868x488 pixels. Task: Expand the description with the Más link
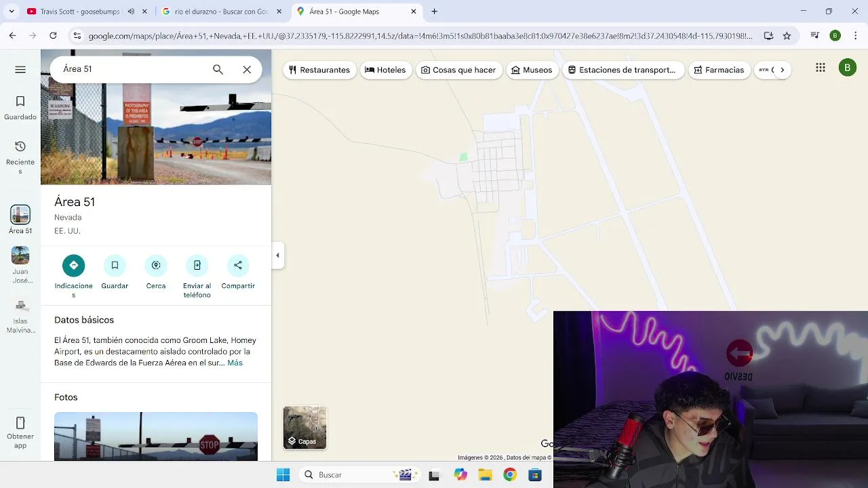click(x=235, y=363)
